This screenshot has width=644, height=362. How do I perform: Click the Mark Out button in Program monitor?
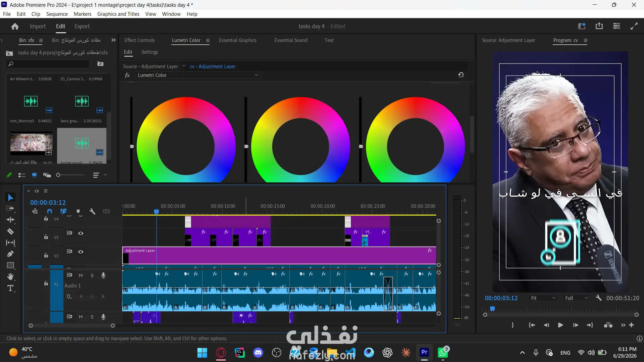pos(512,325)
